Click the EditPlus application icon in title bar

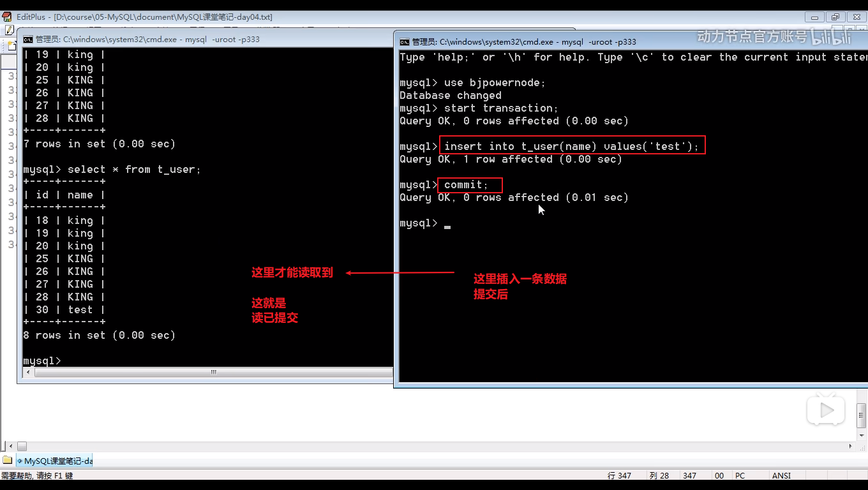coord(7,17)
